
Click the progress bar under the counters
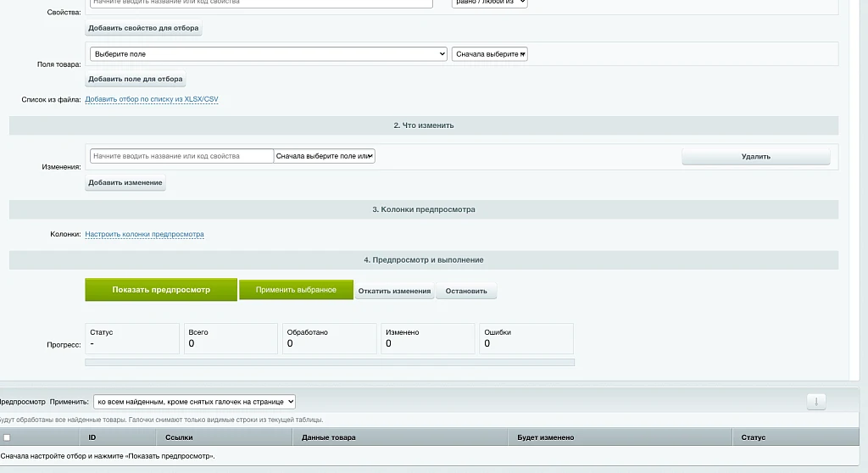point(330,362)
